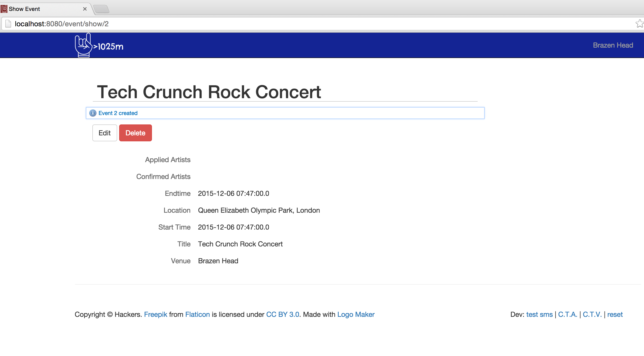
Task: Open the CC BY 3.0 license link
Action: [283, 314]
